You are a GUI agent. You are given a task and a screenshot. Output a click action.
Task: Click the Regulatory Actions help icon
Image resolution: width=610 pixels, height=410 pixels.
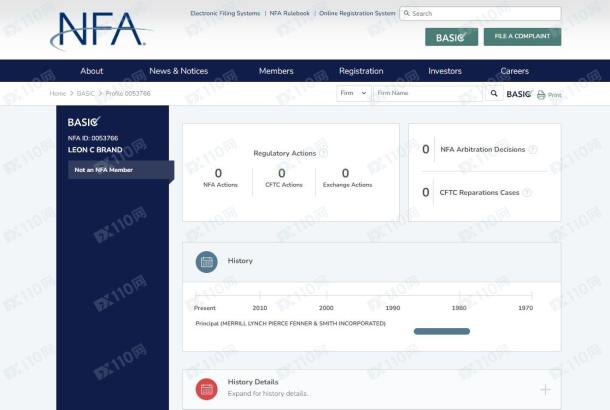(323, 153)
